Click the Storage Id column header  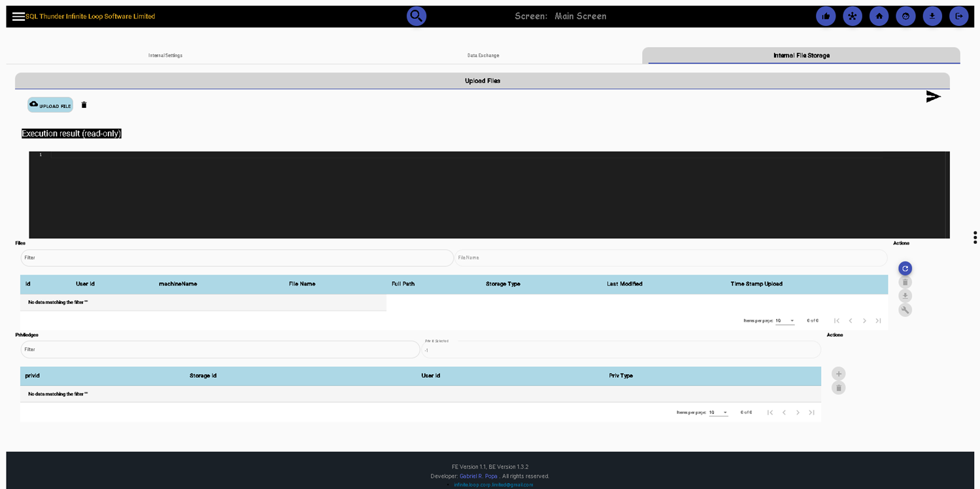203,376
